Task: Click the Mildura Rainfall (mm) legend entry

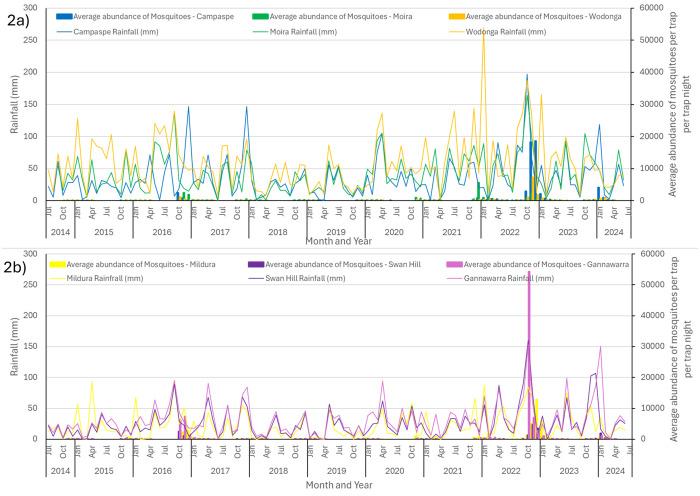Action: click(114, 278)
